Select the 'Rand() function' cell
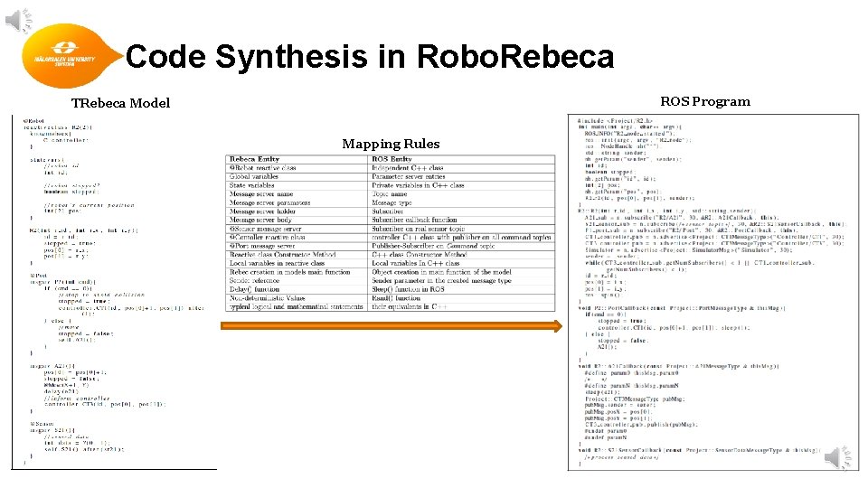Image resolution: width=868 pixels, height=488 pixels. coord(462,298)
